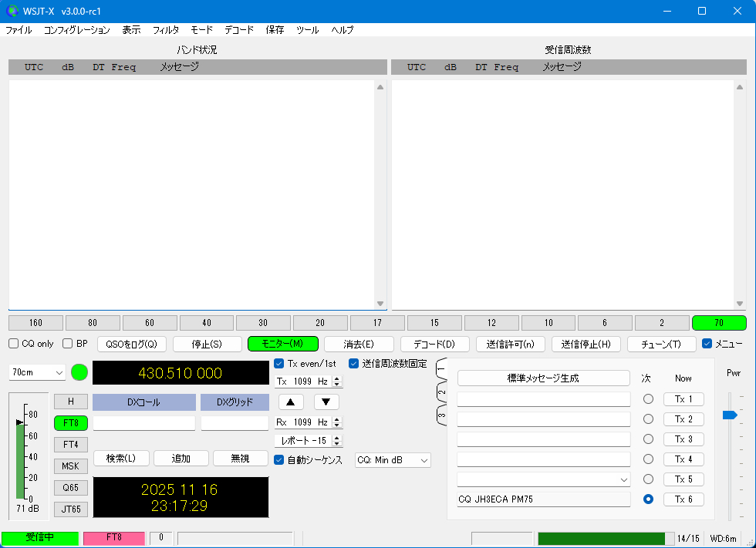
Task: Click the 標準メッセージ生成 button
Action: click(x=543, y=378)
